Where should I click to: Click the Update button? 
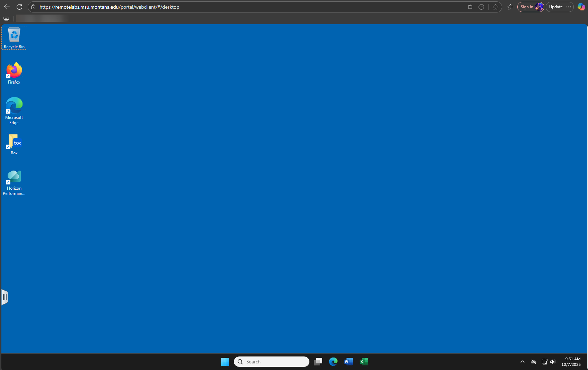tap(556, 7)
